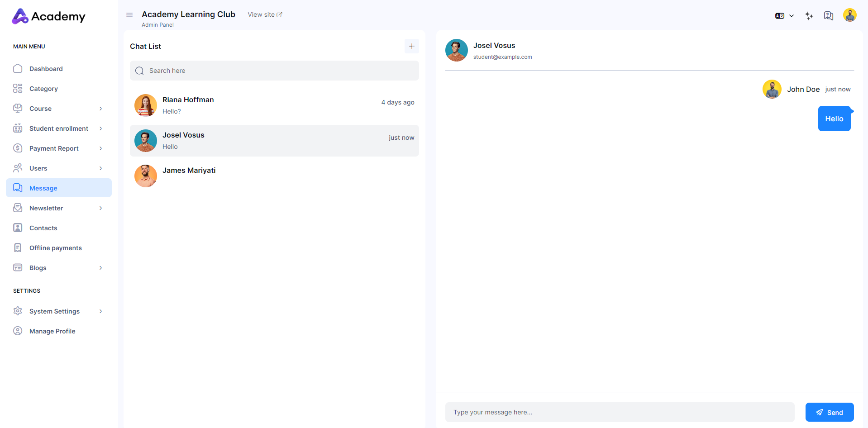Click the message input text box
Screen dimensions: 868x428
tap(620, 412)
